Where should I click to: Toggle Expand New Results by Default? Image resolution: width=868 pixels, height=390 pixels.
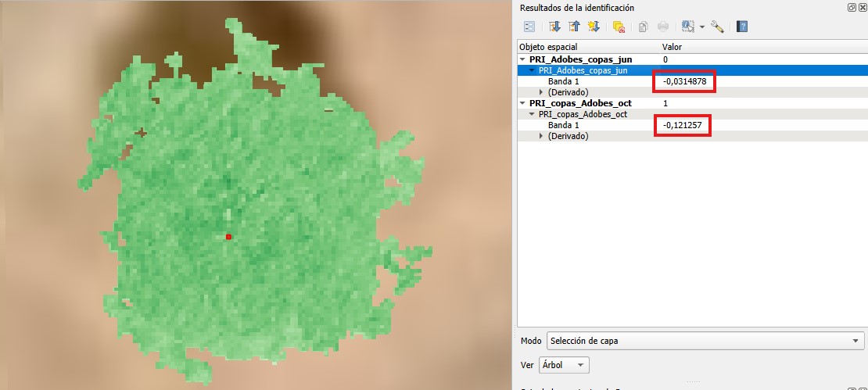(x=594, y=27)
